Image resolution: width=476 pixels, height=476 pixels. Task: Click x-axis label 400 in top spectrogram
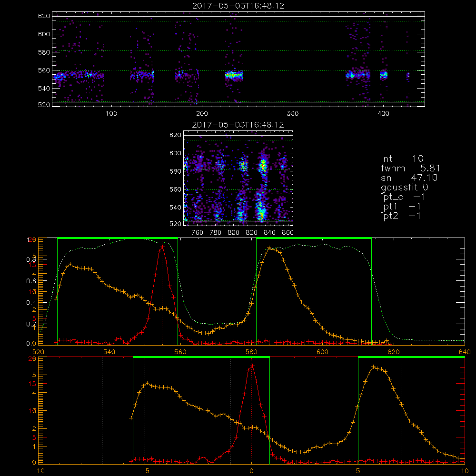click(383, 113)
